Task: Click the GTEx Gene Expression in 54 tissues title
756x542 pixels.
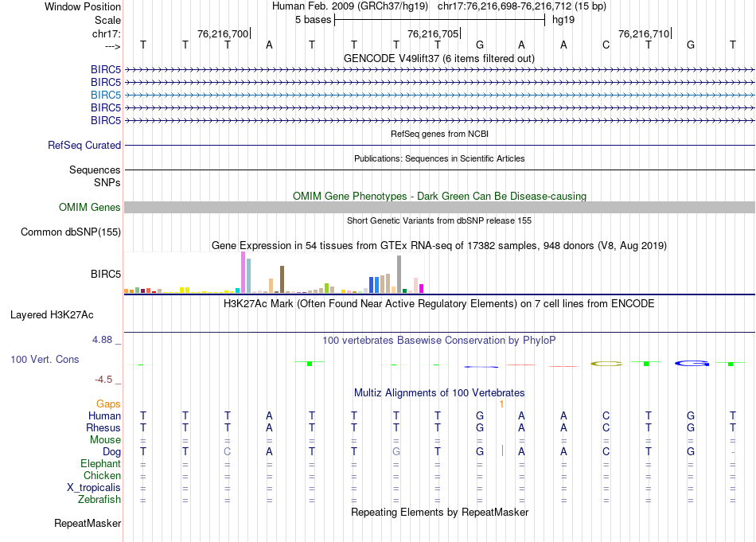Action: click(439, 245)
